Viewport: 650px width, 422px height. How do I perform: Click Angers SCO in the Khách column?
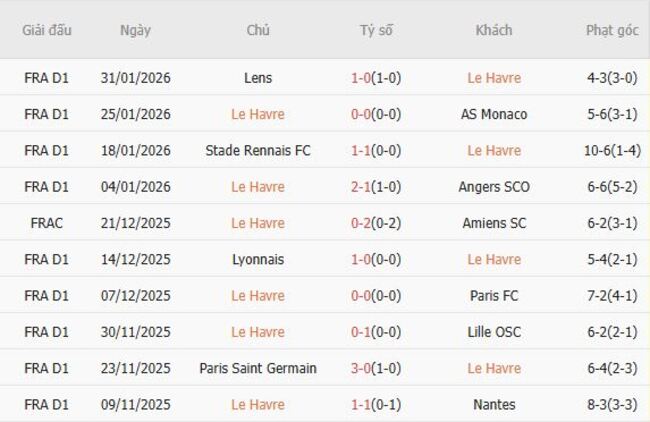(x=494, y=187)
